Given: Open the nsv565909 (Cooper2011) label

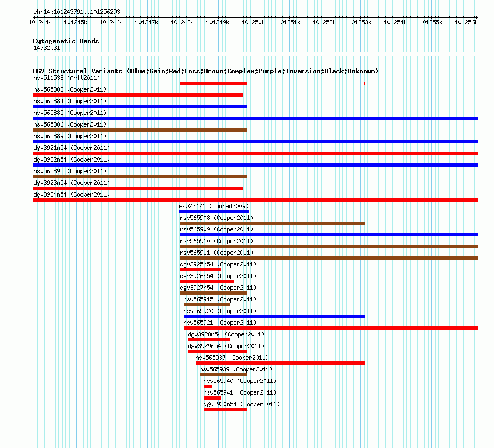Looking at the screenshot, I should [217, 229].
